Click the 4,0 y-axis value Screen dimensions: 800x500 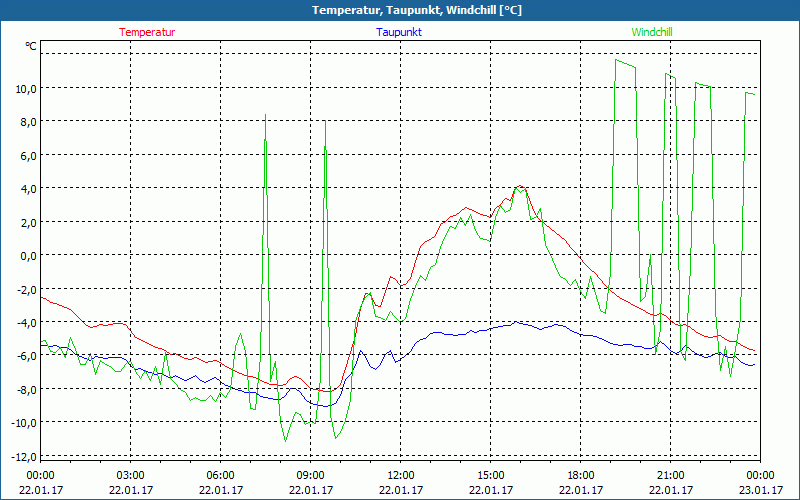pyautogui.click(x=28, y=189)
